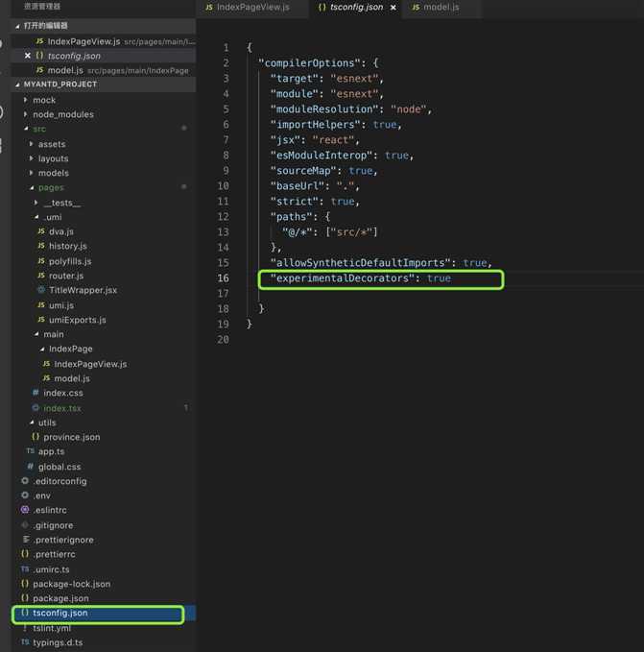Click the "react" value on line 7
This screenshot has width=644, height=652.
(333, 140)
